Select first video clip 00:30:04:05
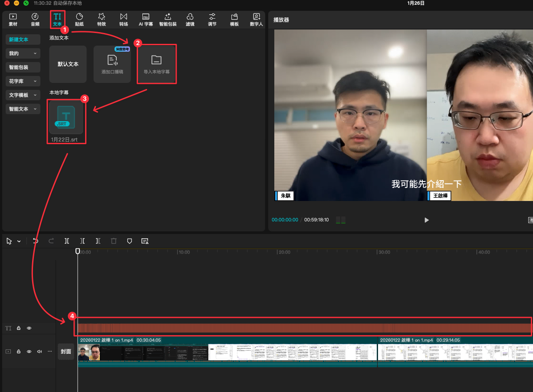 tap(227, 352)
